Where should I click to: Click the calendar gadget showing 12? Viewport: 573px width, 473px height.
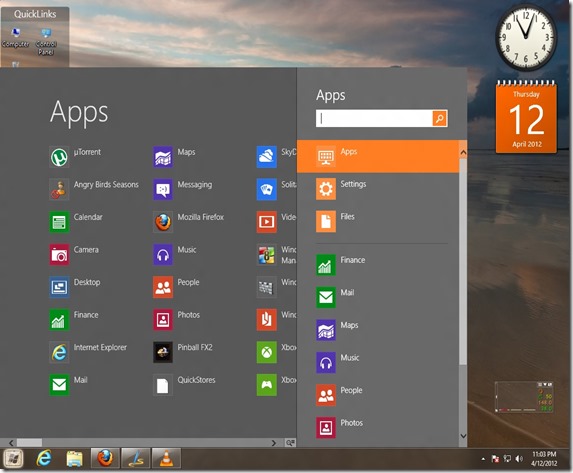[526, 117]
